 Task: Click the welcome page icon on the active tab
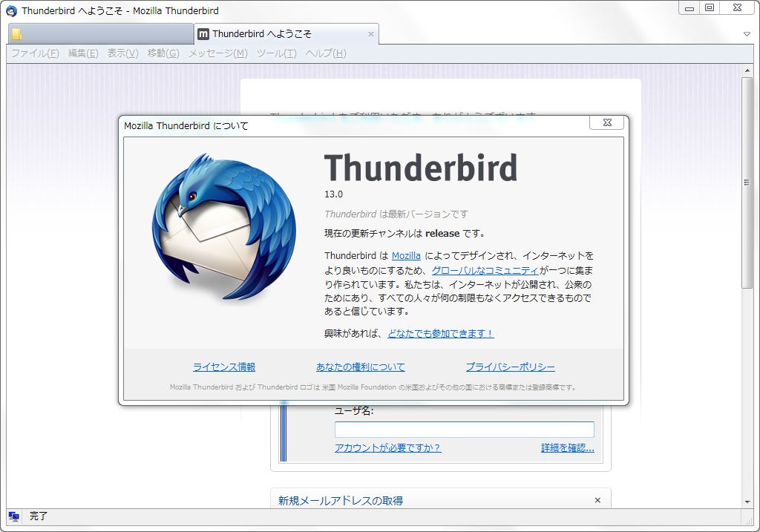[203, 33]
